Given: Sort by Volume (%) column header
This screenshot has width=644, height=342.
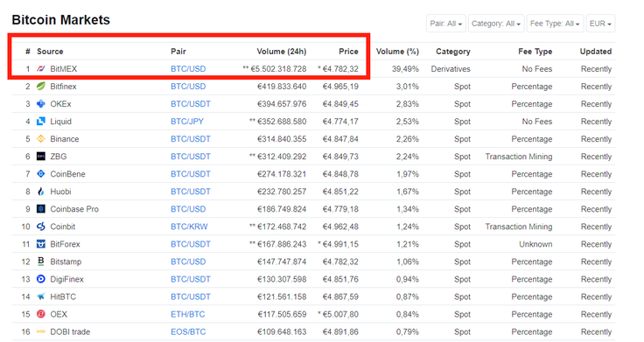Looking at the screenshot, I should click(397, 52).
